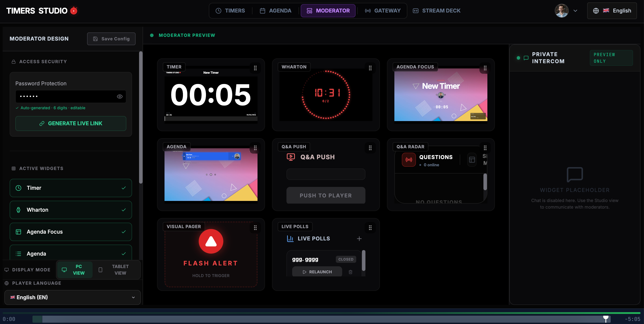Image resolution: width=644 pixels, height=324 pixels.
Task: Go to the Stream Deck tab
Action: pyautogui.click(x=436, y=11)
